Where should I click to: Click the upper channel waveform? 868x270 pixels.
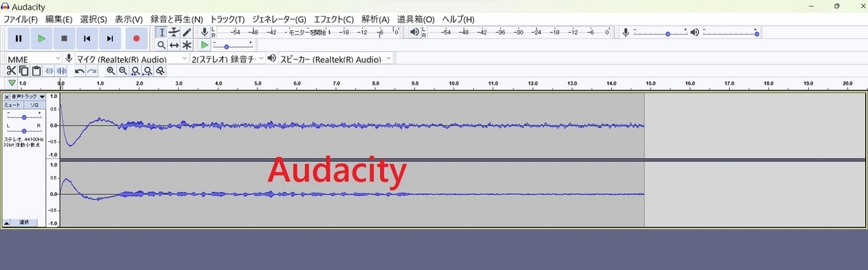coord(352,125)
